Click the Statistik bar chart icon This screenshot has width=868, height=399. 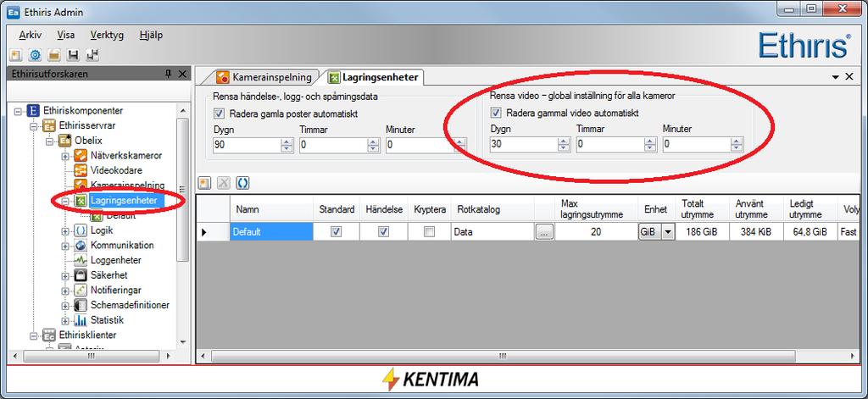click(x=81, y=320)
